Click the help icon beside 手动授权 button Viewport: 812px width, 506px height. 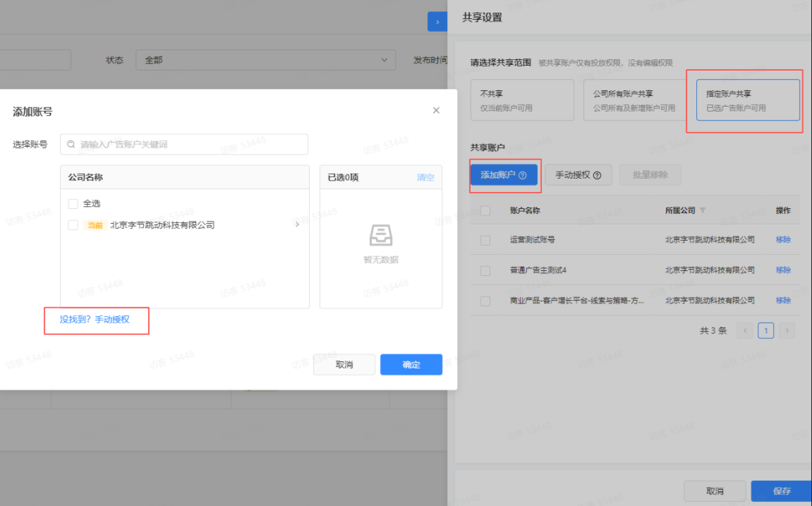(598, 175)
